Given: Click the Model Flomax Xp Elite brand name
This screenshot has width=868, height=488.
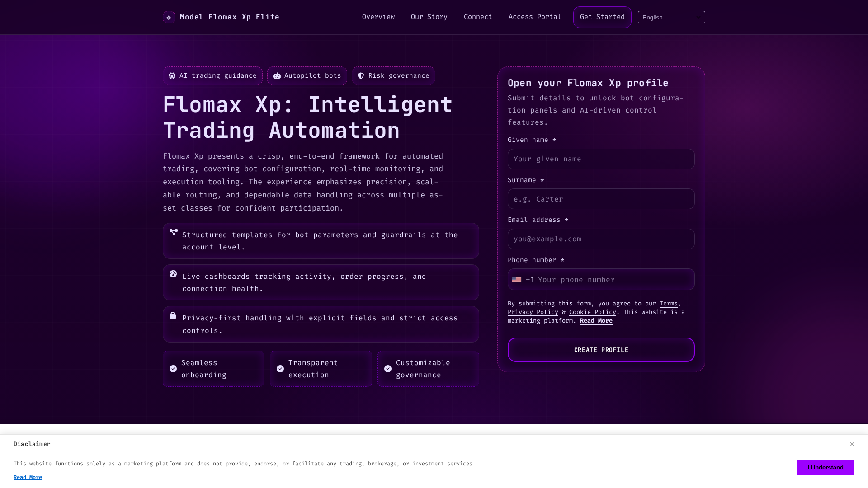Looking at the screenshot, I should [x=230, y=17].
